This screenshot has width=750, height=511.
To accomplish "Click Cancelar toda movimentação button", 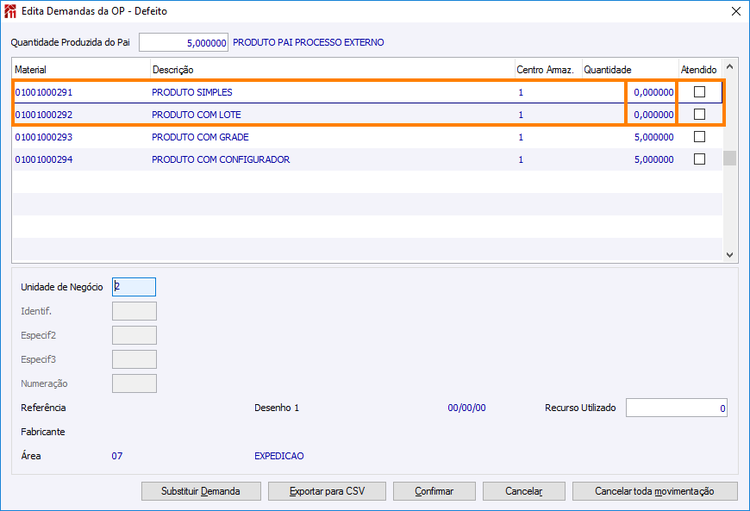I will [655, 491].
